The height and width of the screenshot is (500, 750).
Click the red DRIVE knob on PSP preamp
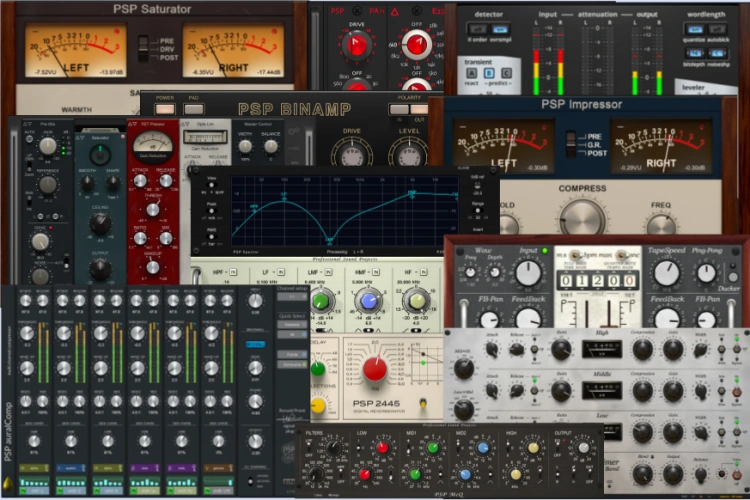356,45
